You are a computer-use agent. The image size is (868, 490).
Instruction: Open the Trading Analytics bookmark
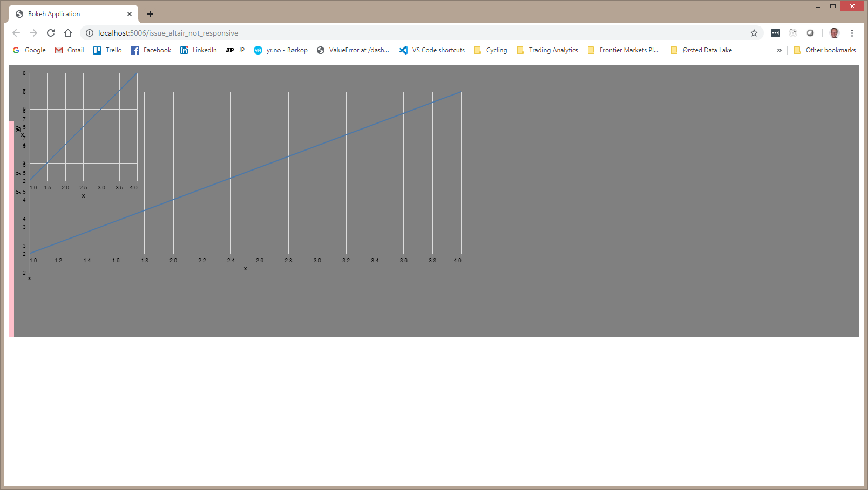(x=547, y=50)
